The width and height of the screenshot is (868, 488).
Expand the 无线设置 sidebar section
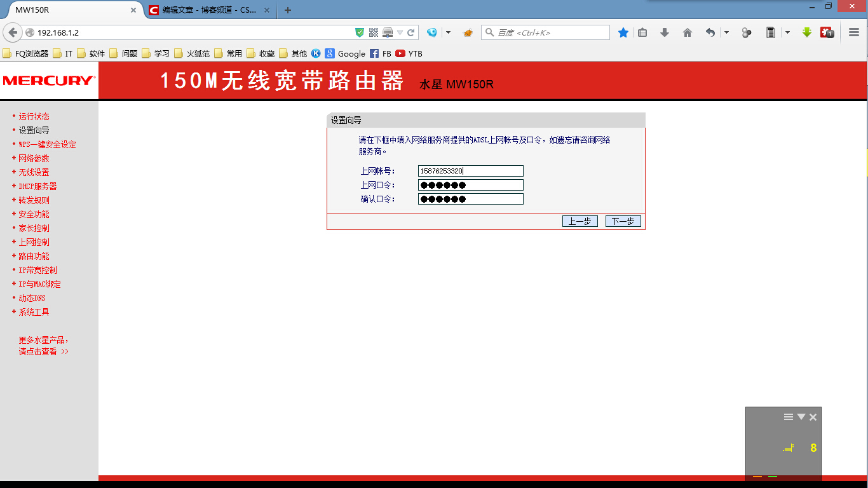click(34, 172)
